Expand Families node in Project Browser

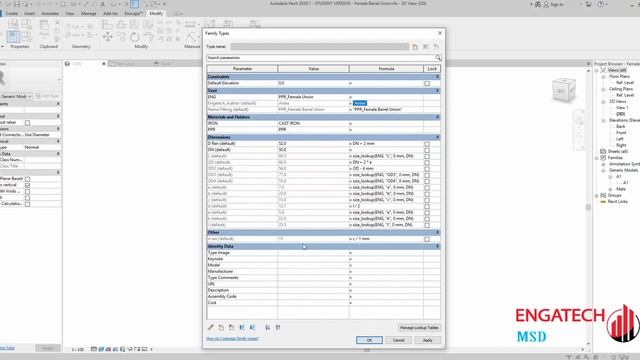pos(597,158)
